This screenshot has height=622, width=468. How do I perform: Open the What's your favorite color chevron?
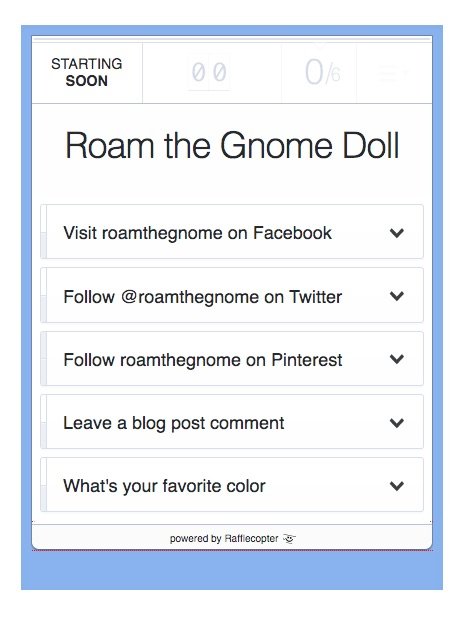397,486
